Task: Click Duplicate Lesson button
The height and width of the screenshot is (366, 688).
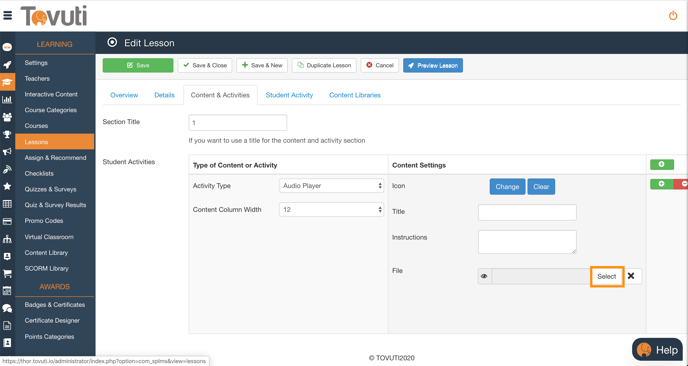Action: coord(324,65)
